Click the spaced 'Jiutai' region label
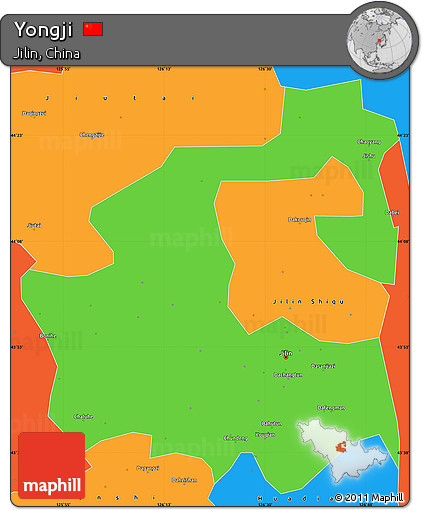This screenshot has height=510, width=423. (x=120, y=98)
